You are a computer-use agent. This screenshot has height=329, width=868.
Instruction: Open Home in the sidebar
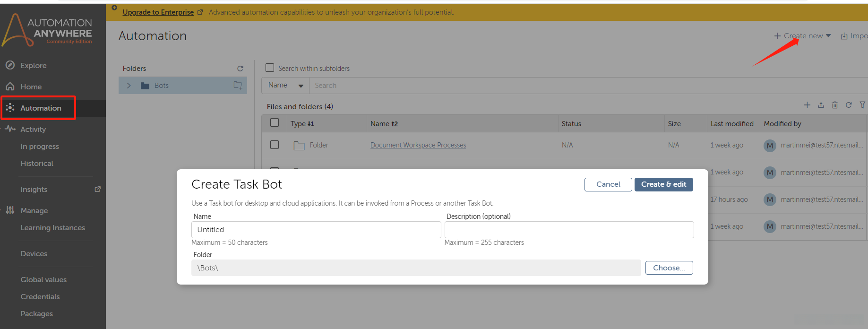coord(31,87)
